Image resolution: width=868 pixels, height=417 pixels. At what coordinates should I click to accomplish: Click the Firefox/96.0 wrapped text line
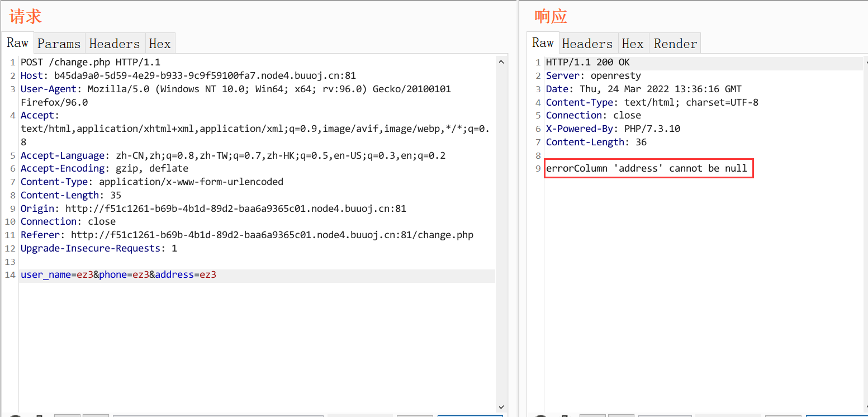point(54,102)
